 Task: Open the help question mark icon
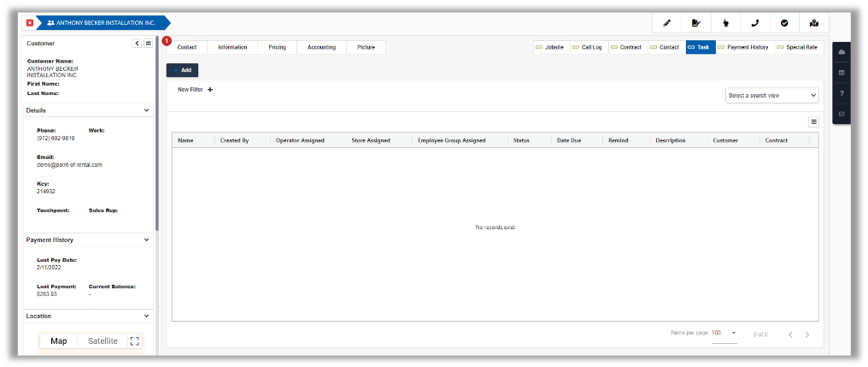(x=842, y=93)
